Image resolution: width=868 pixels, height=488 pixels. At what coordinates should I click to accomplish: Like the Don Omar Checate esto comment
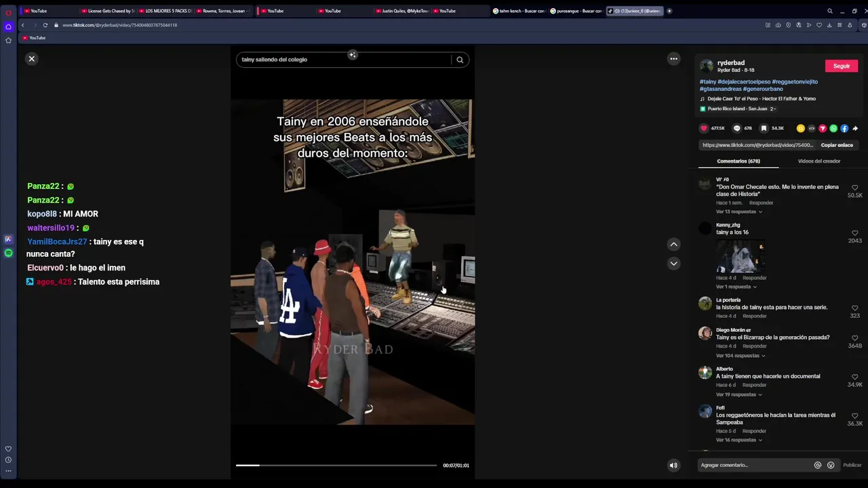click(854, 188)
